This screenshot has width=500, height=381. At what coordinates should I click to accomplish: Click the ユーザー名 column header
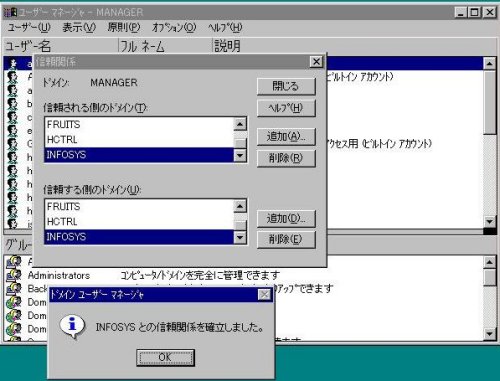[x=61, y=46]
